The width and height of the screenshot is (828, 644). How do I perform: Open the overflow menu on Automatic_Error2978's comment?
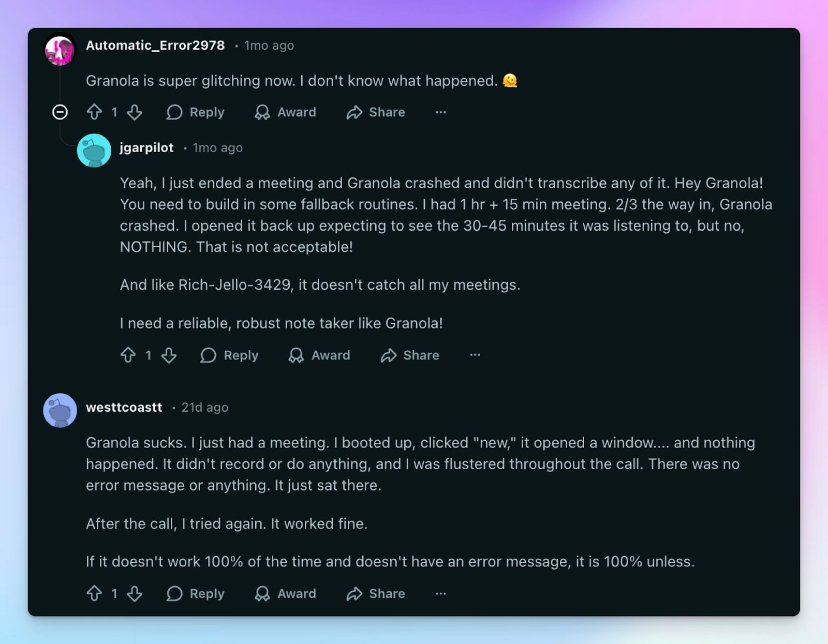point(440,112)
